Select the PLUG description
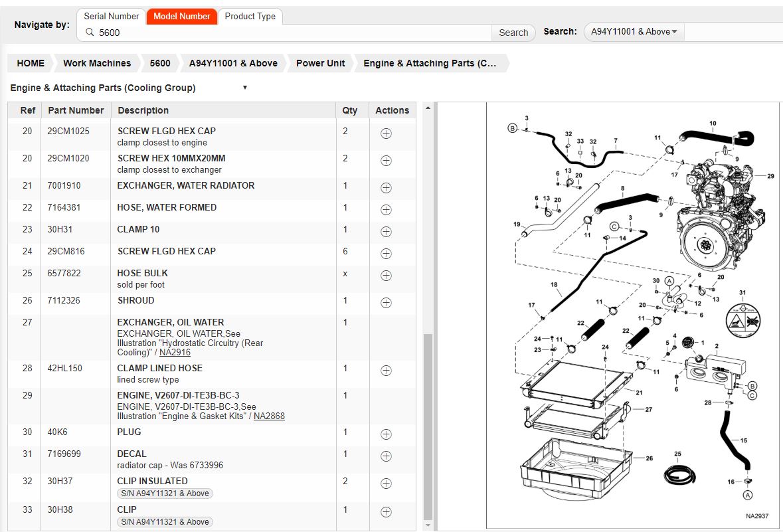 pos(129,432)
